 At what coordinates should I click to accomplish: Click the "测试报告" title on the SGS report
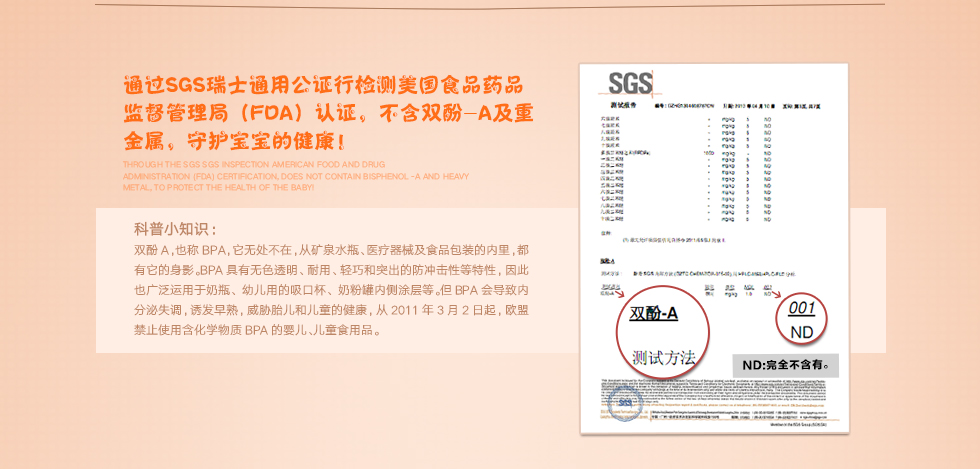(622, 106)
